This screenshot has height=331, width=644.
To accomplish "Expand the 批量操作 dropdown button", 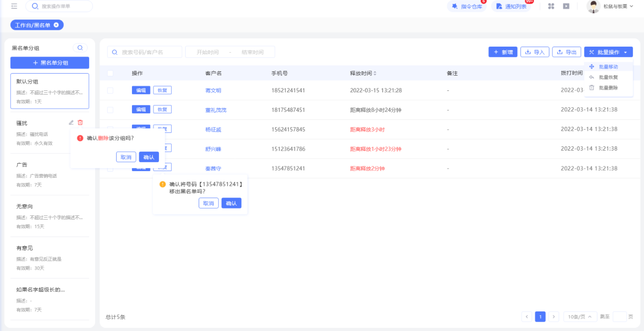I will pos(608,52).
